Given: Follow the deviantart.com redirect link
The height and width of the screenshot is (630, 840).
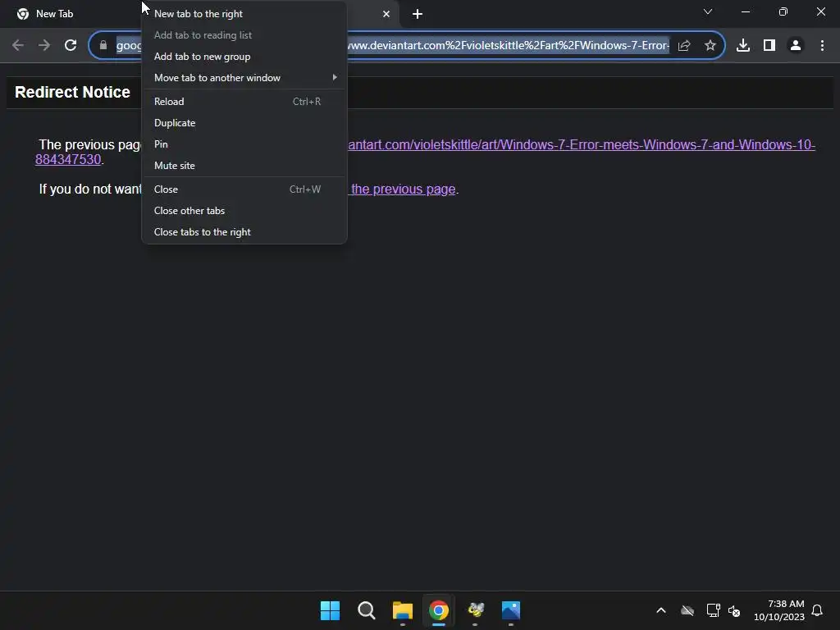Looking at the screenshot, I should click(582, 144).
